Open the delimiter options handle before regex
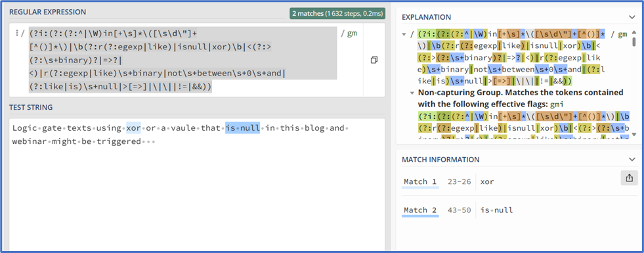The width and height of the screenshot is (644, 253). [x=17, y=34]
